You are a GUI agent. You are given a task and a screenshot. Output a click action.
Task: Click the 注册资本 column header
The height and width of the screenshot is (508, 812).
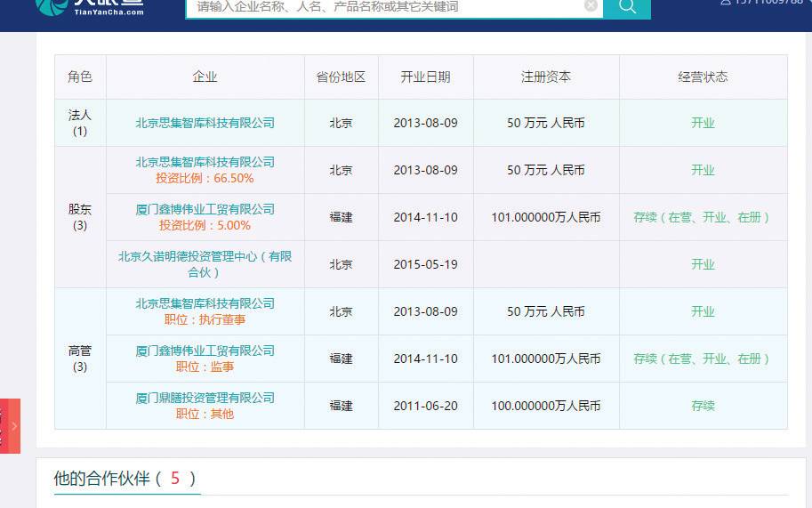point(546,77)
